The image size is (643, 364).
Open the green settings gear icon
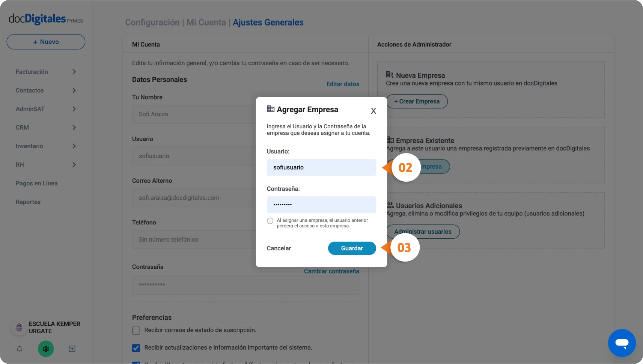click(46, 349)
